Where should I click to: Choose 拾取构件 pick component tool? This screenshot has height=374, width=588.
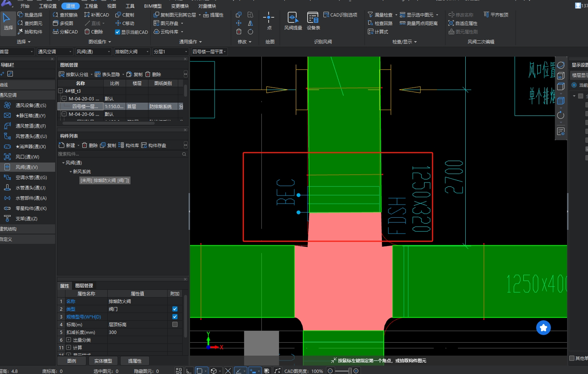click(x=30, y=32)
